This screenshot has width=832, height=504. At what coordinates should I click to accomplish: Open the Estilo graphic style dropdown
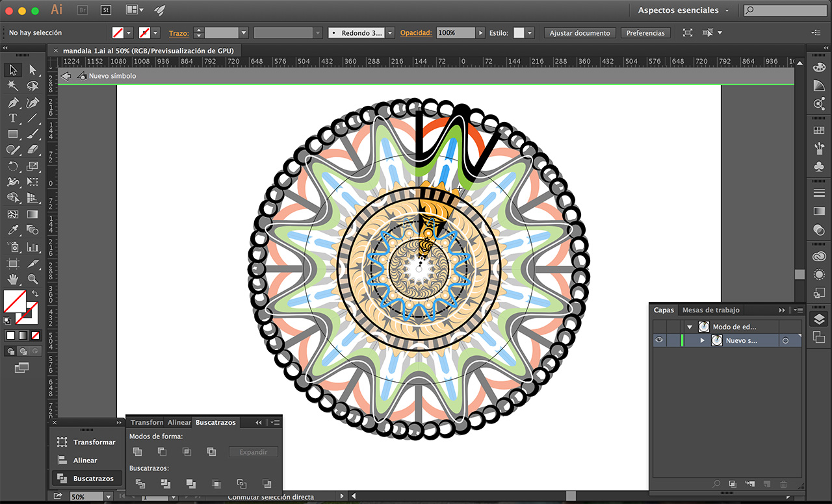pyautogui.click(x=530, y=32)
